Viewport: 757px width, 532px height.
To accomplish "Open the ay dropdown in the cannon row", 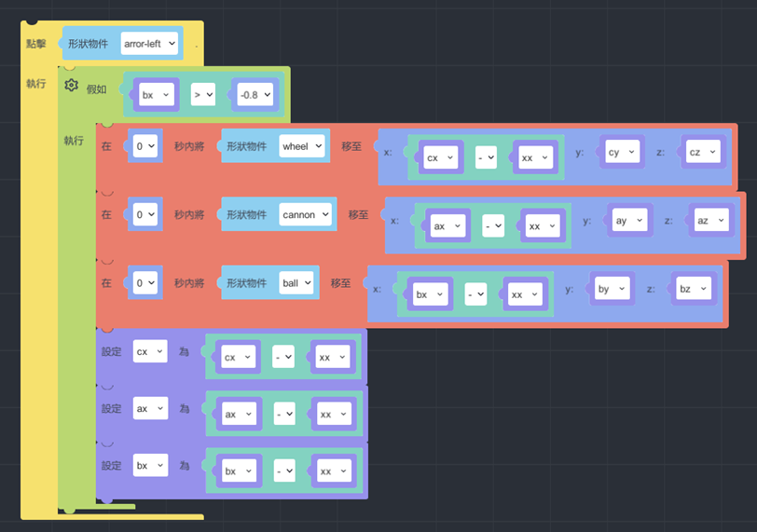I will click(626, 221).
